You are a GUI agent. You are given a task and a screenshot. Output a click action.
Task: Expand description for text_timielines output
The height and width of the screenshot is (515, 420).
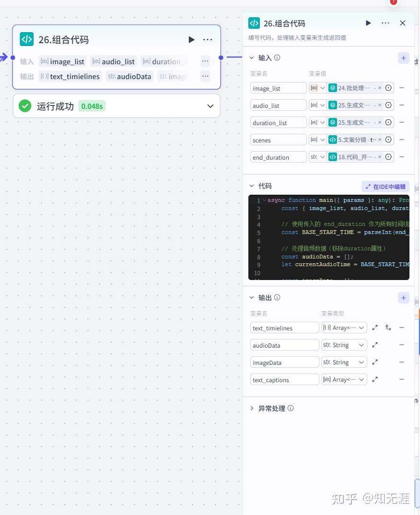click(x=374, y=328)
